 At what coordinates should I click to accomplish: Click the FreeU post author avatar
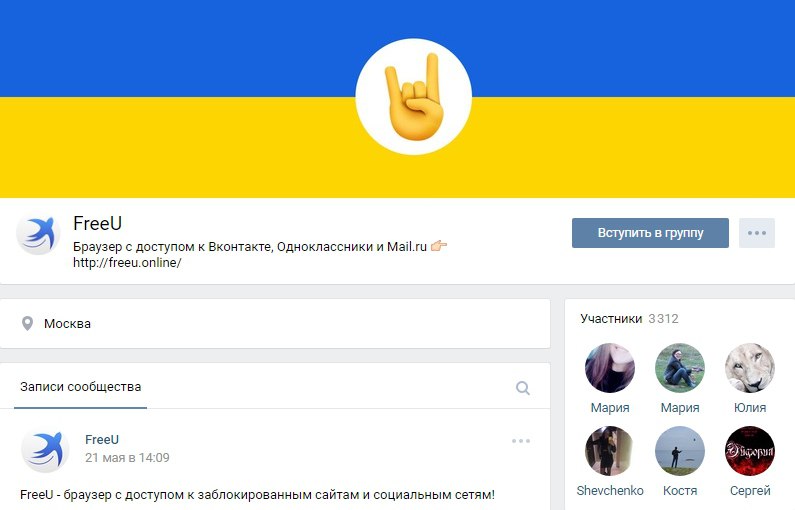[45, 449]
